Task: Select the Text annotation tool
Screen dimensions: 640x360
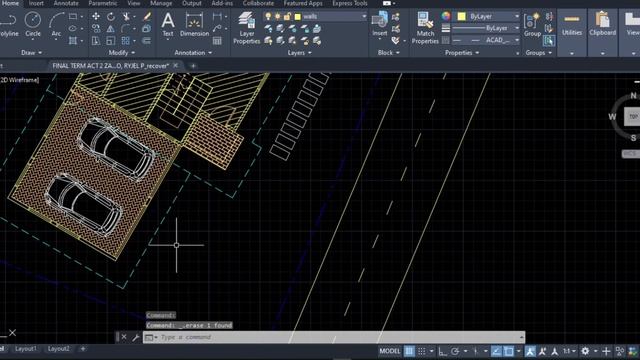Action: coord(168,24)
